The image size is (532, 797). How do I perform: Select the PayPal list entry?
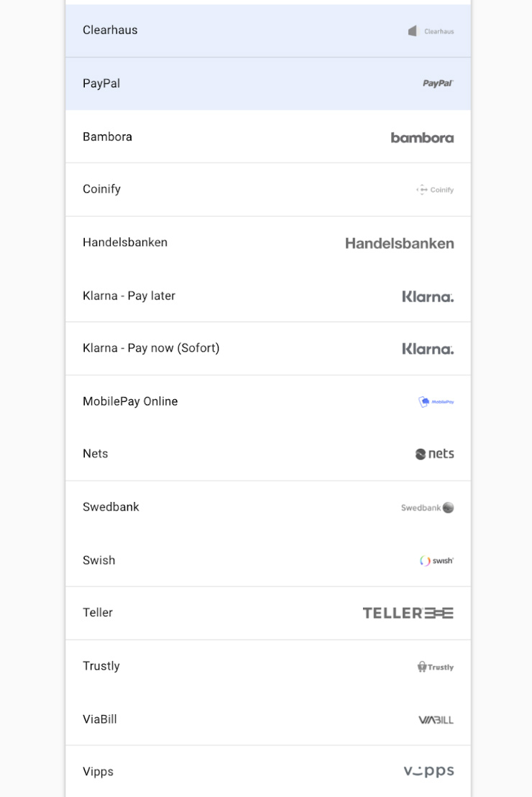(268, 84)
